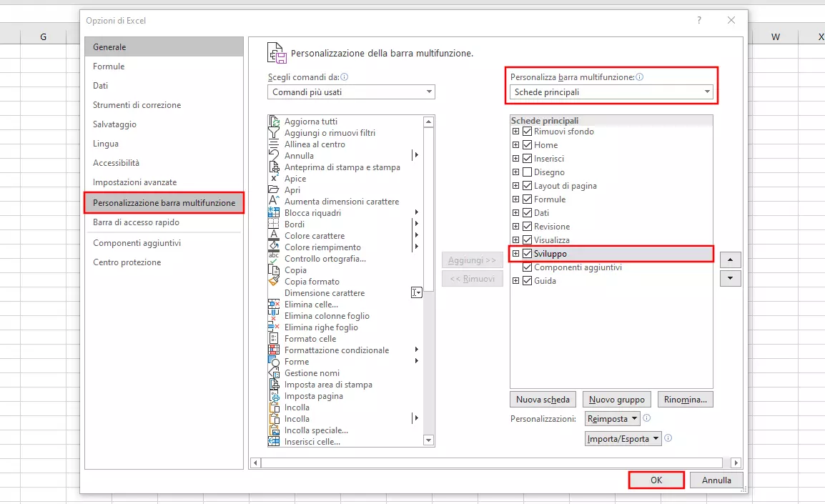The width and height of the screenshot is (825, 504).
Task: Expand the Inserisci tab tree item
Action: click(515, 158)
